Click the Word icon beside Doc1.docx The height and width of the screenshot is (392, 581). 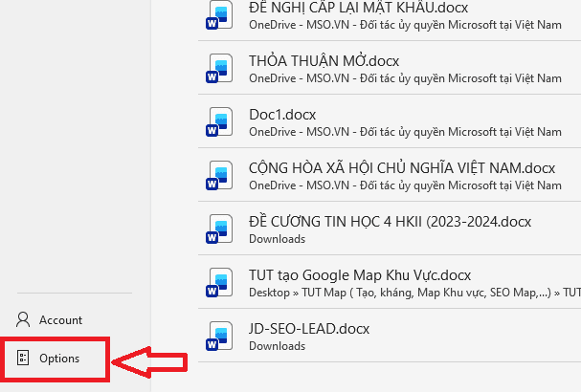click(x=219, y=121)
